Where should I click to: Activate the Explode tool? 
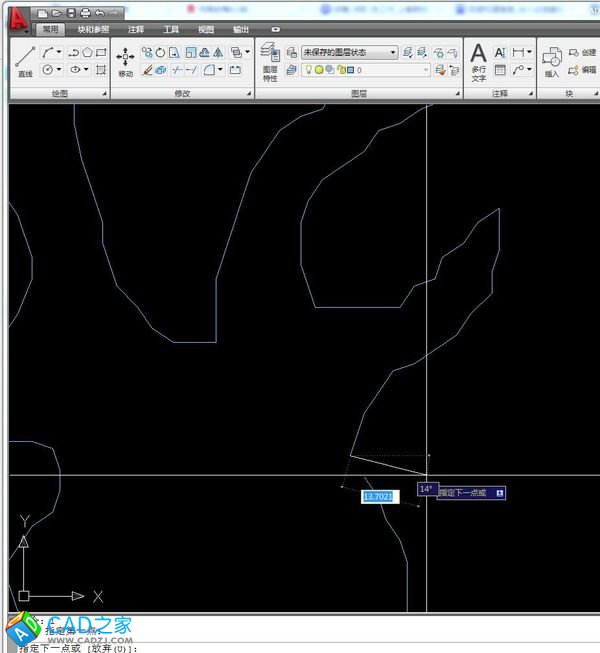tap(161, 70)
